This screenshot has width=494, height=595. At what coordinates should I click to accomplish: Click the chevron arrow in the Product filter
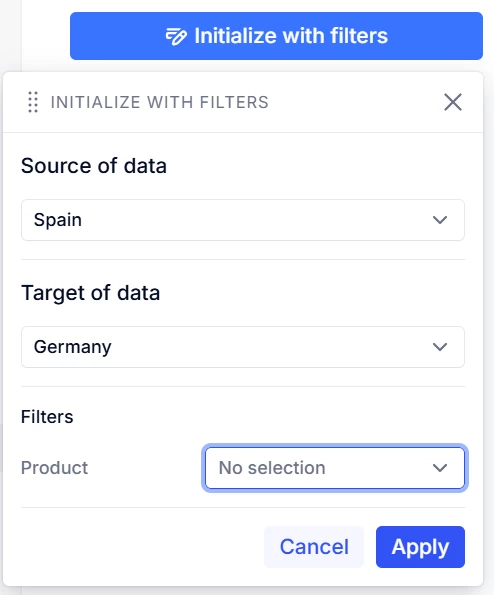click(440, 468)
